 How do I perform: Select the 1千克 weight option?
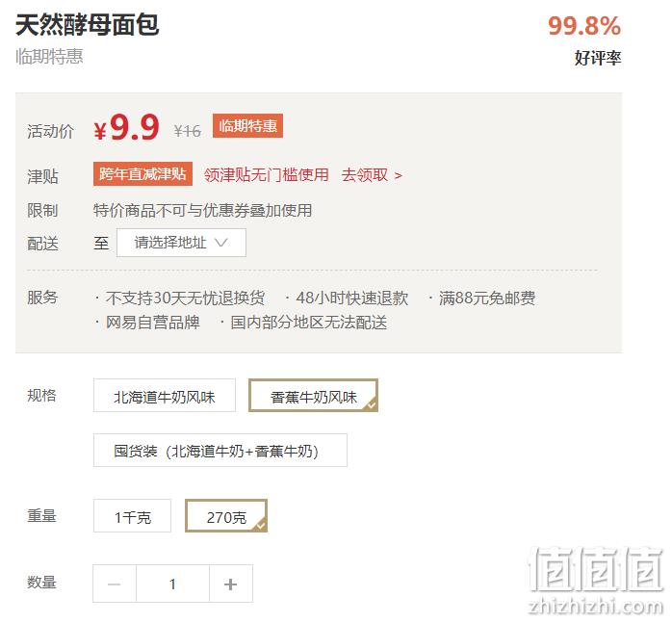pos(133,516)
